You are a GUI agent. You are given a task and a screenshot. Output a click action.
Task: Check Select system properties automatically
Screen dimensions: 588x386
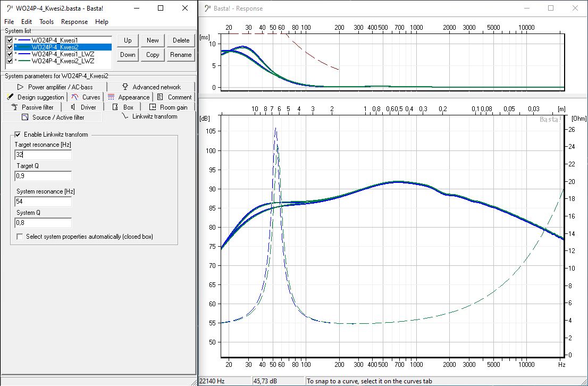tap(20, 237)
